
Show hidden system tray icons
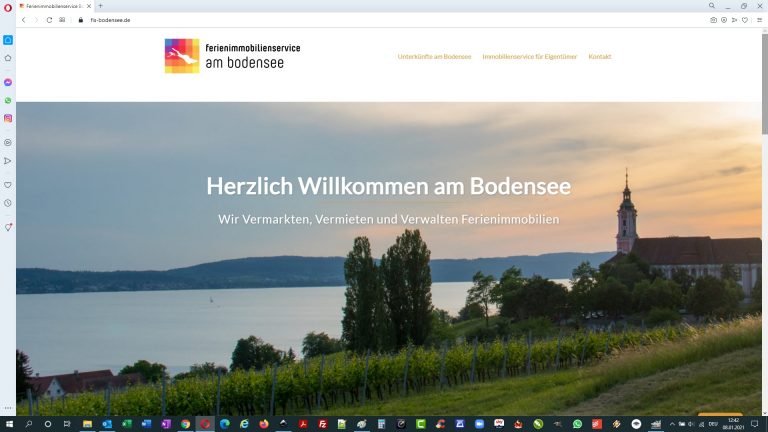(x=672, y=424)
